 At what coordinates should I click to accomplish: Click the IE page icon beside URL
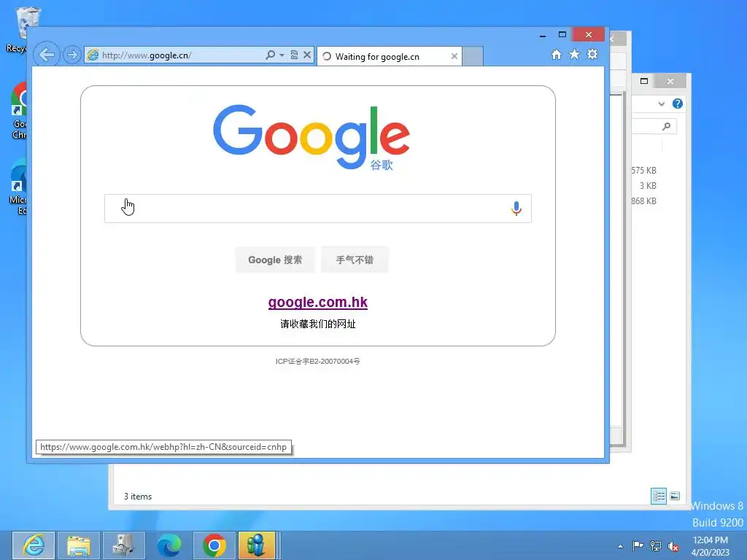tap(93, 55)
